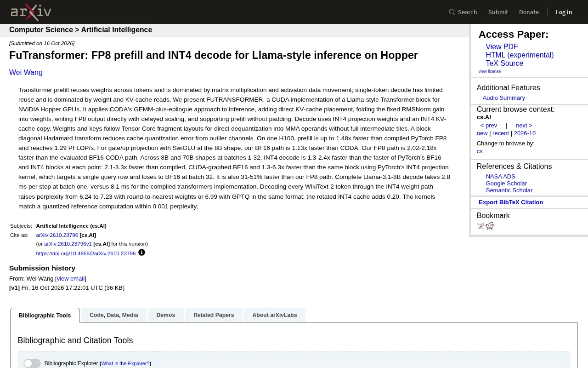Download TeX Source
Viewport: 588px width, 368px height.
pos(504,63)
